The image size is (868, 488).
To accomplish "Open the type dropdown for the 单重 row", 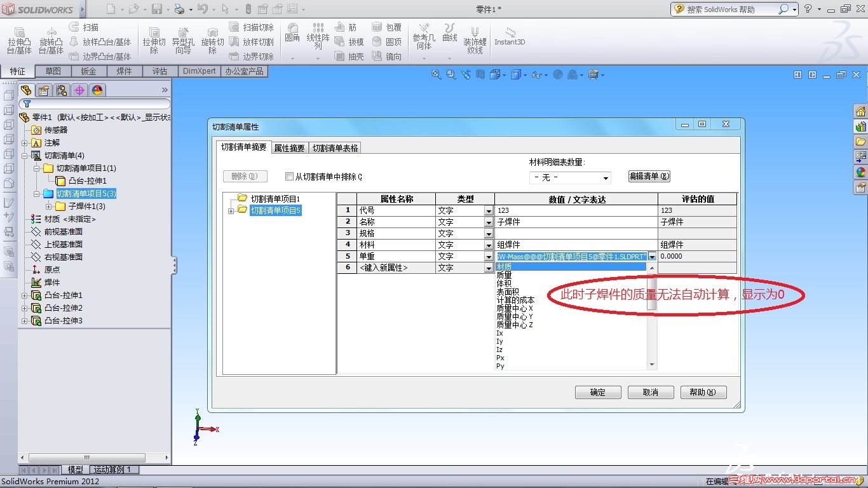I will pos(489,257).
